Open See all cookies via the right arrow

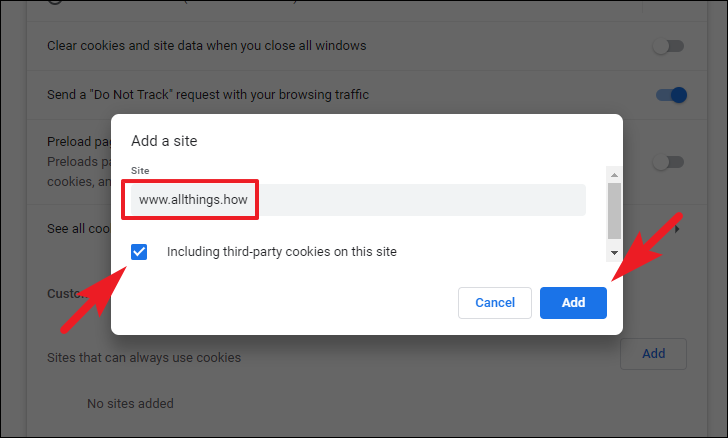point(677,229)
